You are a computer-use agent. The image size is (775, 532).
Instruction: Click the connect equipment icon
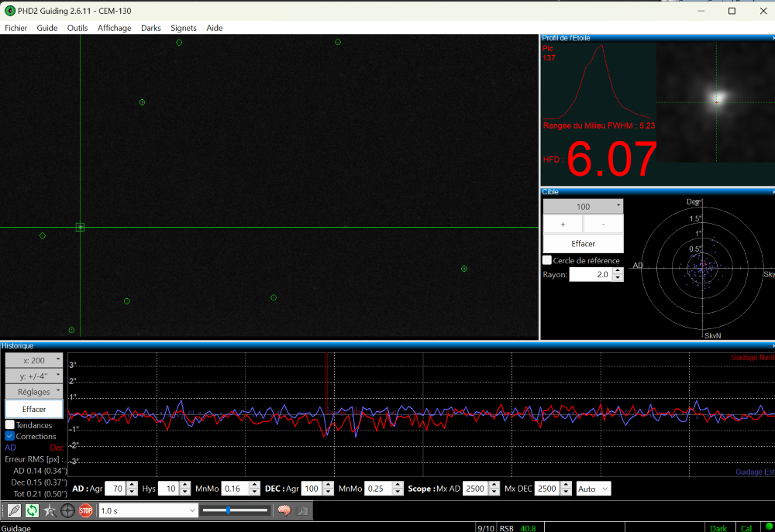tap(13, 510)
